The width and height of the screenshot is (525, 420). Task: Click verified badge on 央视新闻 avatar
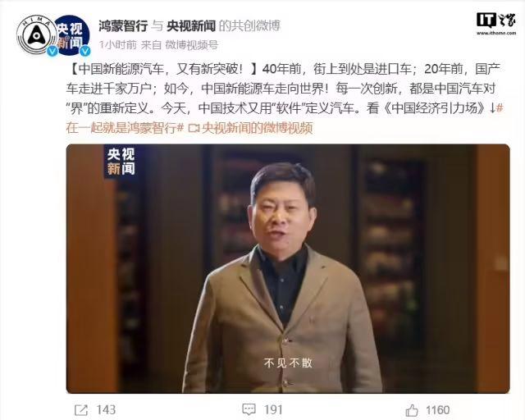pos(84,51)
